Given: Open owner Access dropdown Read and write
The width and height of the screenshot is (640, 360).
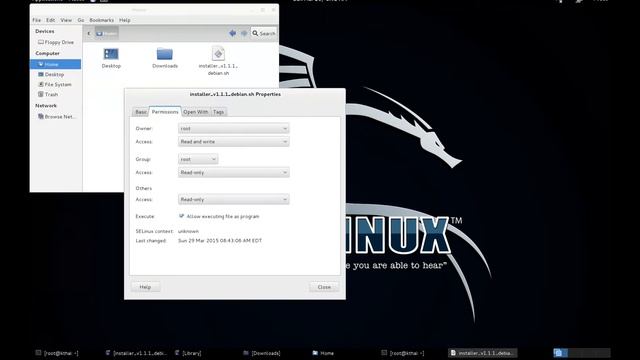Looking at the screenshot, I should [233, 142].
